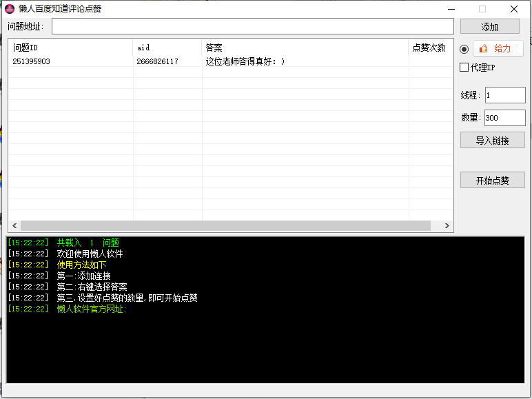Click the aid column header
Viewport: 532px width, 399px height.
pos(167,48)
